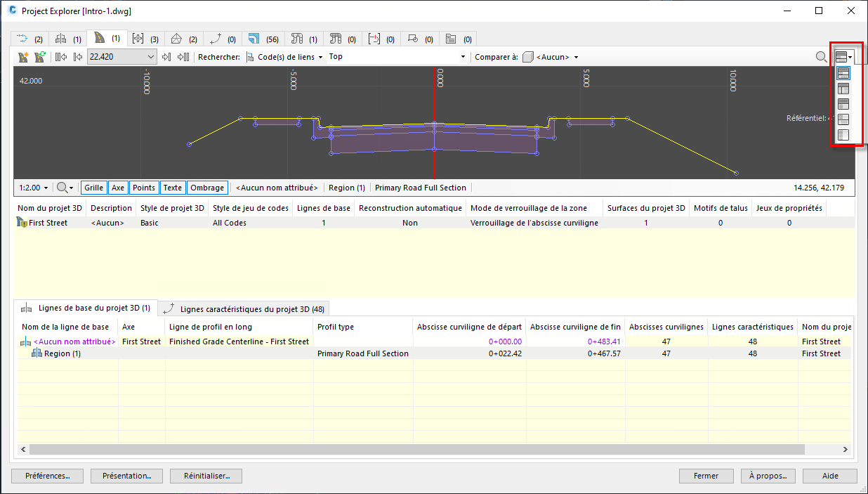Click the Fermer button
The height and width of the screenshot is (494, 868).
click(x=706, y=476)
